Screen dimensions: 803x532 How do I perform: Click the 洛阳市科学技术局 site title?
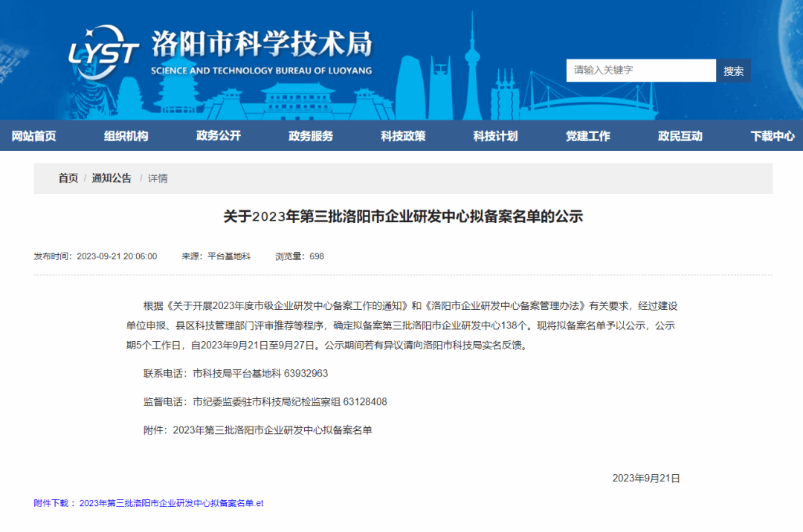coord(262,44)
